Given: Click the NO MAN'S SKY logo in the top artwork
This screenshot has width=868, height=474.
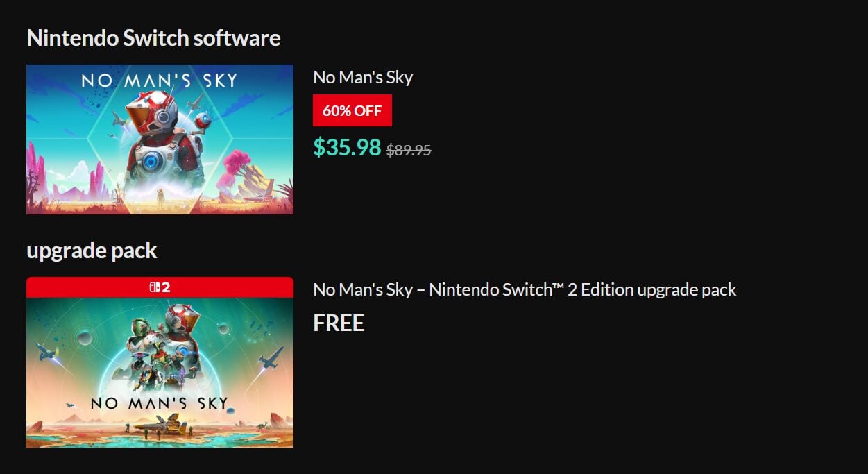Looking at the screenshot, I should (159, 80).
